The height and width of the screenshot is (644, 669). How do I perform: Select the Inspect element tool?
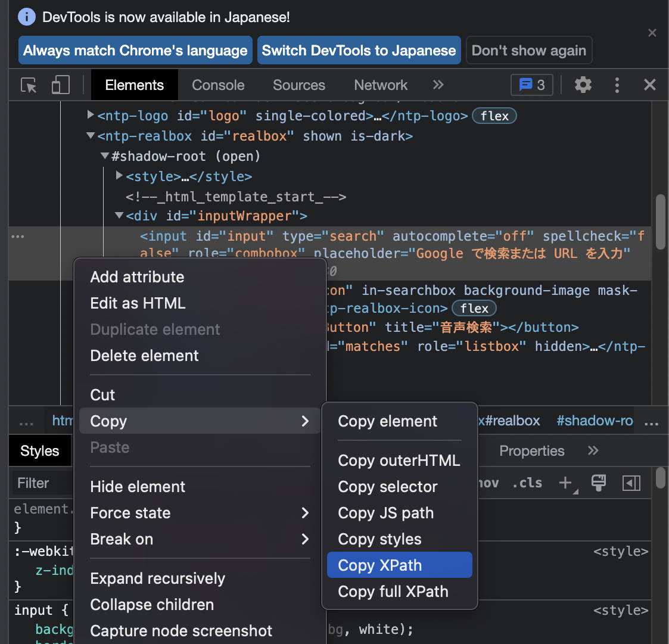click(x=28, y=85)
